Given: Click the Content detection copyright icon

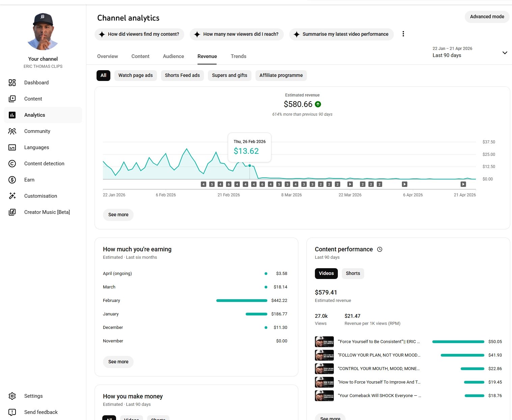Looking at the screenshot, I should click(x=12, y=164).
